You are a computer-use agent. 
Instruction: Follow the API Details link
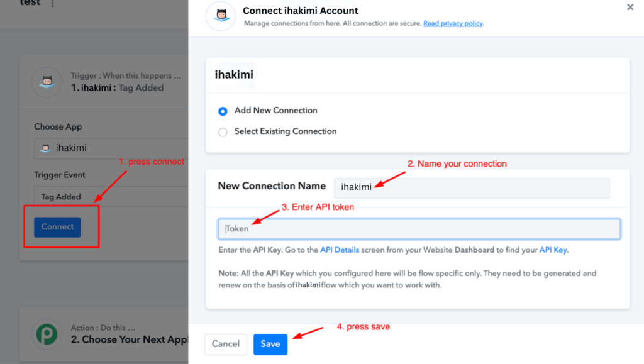[x=340, y=250]
